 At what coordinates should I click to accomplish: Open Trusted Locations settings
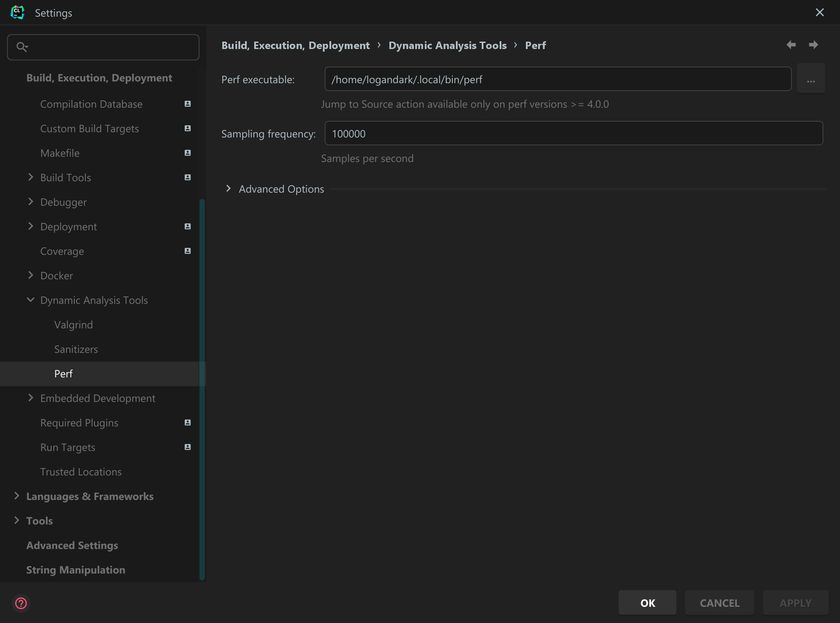[x=81, y=472]
